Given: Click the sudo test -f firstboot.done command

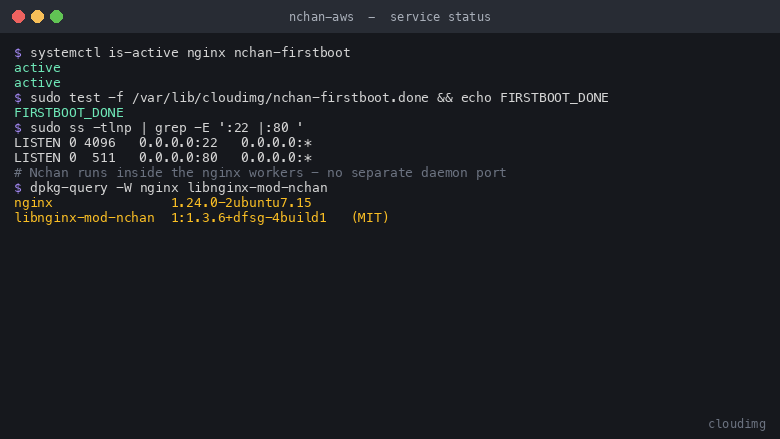Looking at the screenshot, I should click(311, 97).
